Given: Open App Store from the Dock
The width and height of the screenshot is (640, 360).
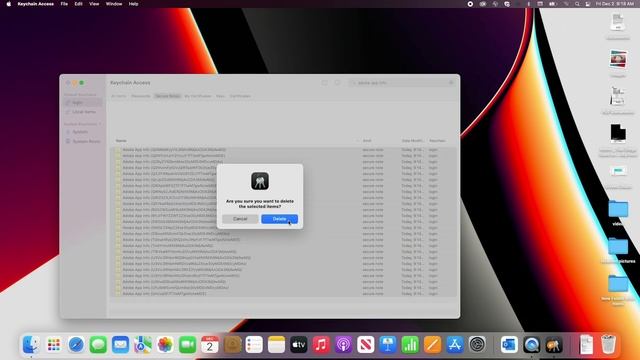Looking at the screenshot, I should click(455, 345).
